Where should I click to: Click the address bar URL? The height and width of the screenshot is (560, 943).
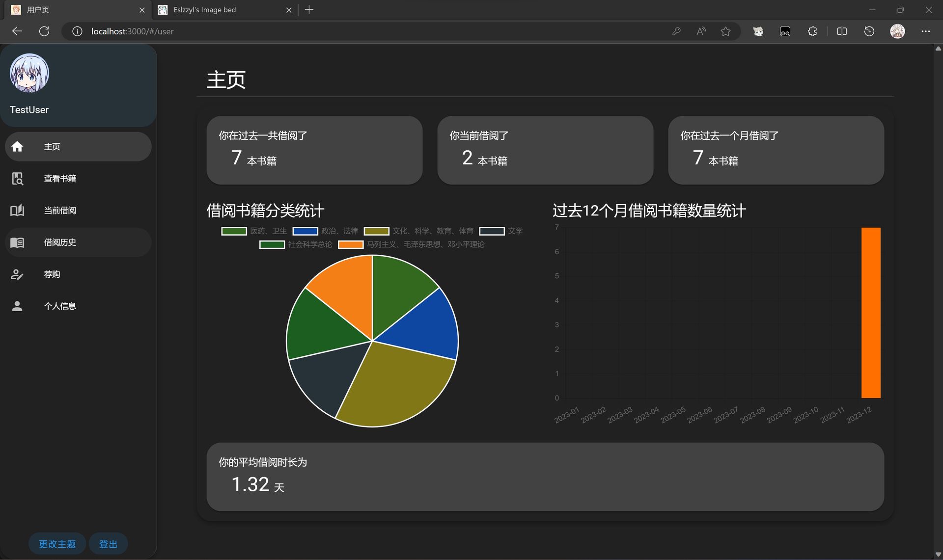(x=132, y=31)
